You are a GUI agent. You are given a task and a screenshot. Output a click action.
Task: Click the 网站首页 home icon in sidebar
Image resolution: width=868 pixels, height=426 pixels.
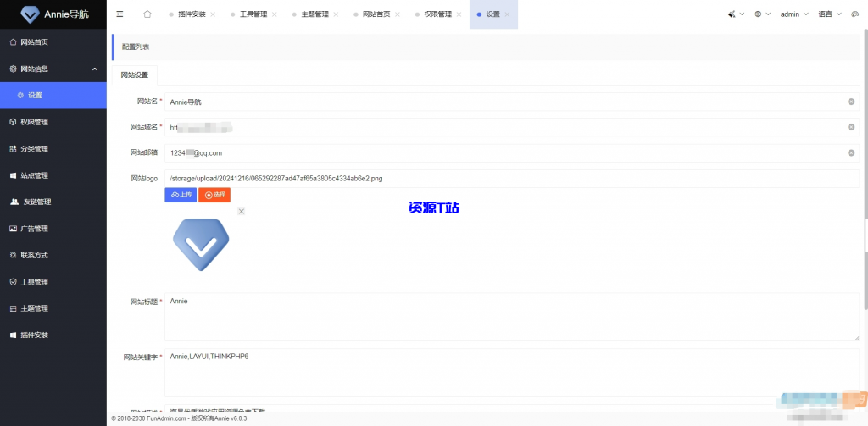pyautogui.click(x=14, y=42)
